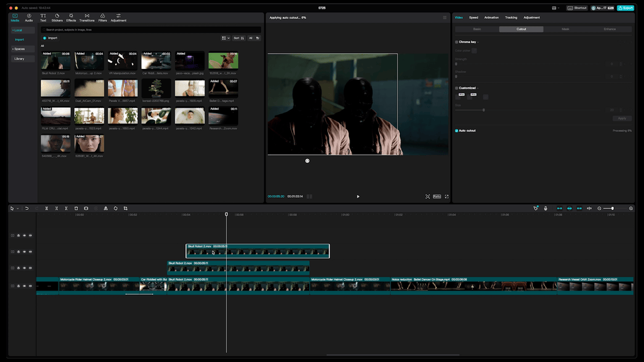The image size is (644, 362).
Task: Click the undo arrow in timeline toolbar
Action: pyautogui.click(x=27, y=208)
